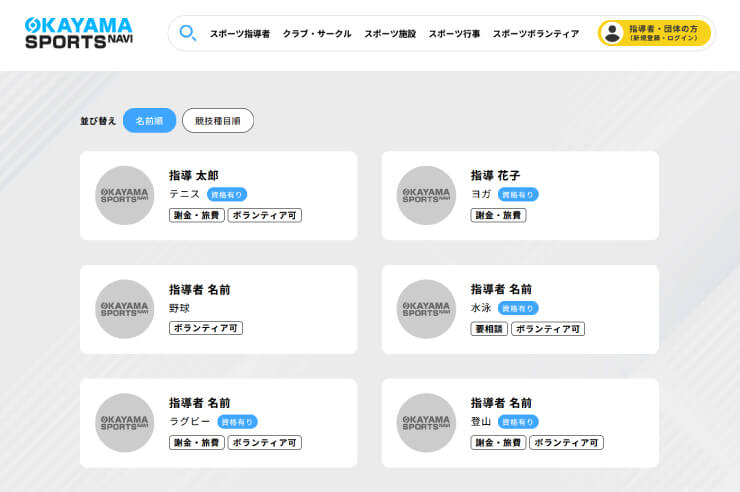Click the avatar on the 登山 instructor card

coord(426,423)
